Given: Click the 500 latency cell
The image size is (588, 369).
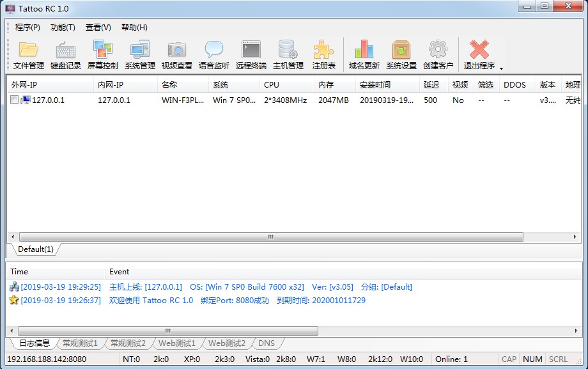Looking at the screenshot, I should tap(431, 100).
